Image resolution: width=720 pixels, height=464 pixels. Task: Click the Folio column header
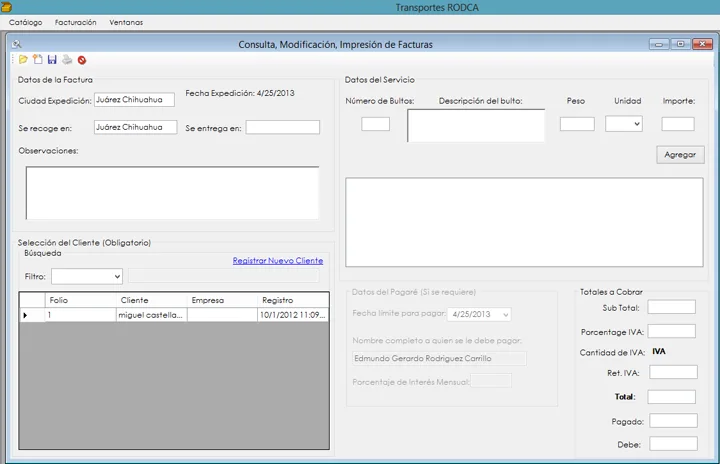(80, 300)
